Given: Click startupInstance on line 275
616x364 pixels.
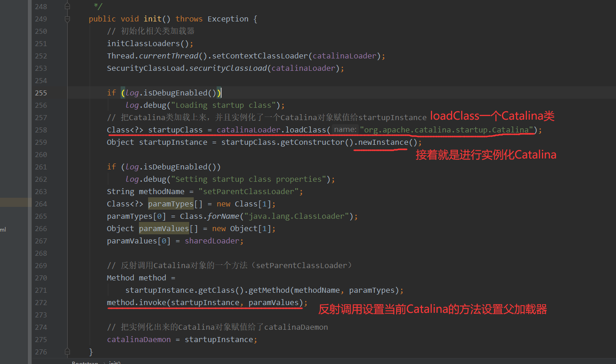Looking at the screenshot, I should click(219, 339).
